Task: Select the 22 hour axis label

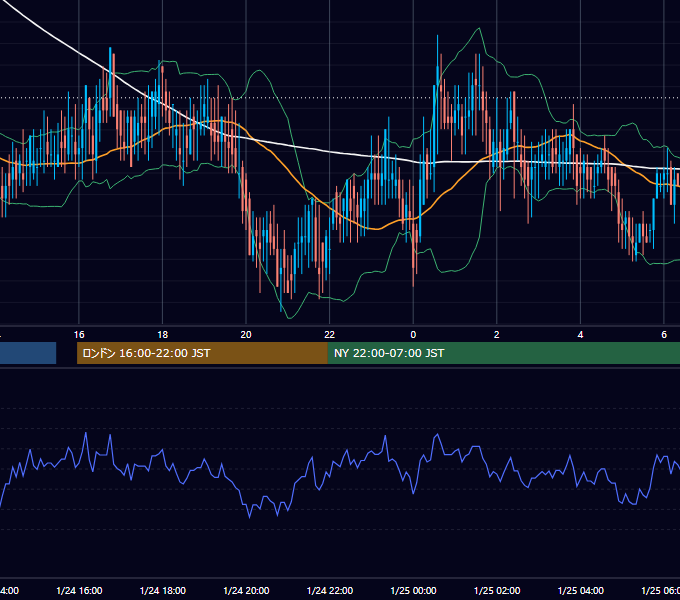Action: [330, 335]
